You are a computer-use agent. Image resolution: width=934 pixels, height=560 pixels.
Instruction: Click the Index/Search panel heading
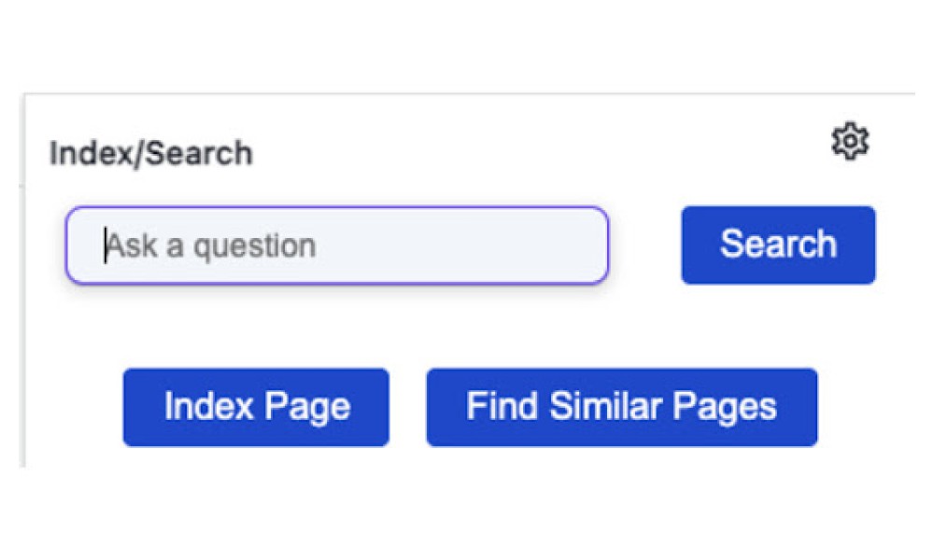click(x=151, y=154)
